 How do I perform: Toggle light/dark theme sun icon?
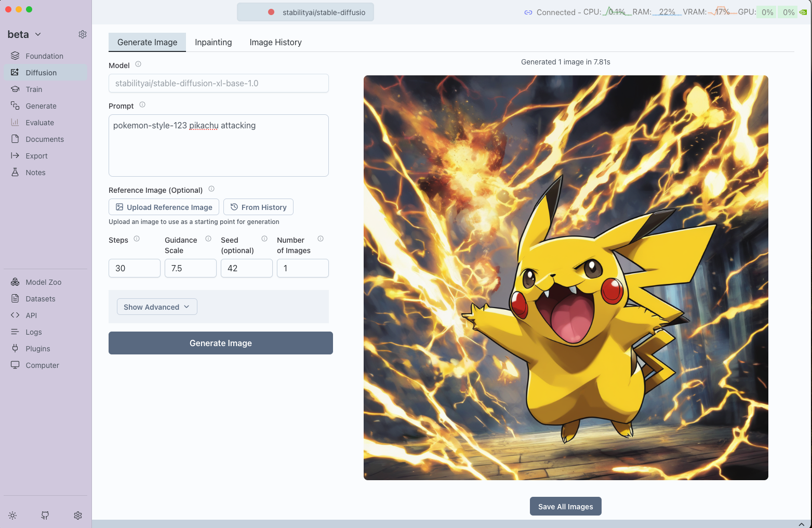[x=12, y=516]
